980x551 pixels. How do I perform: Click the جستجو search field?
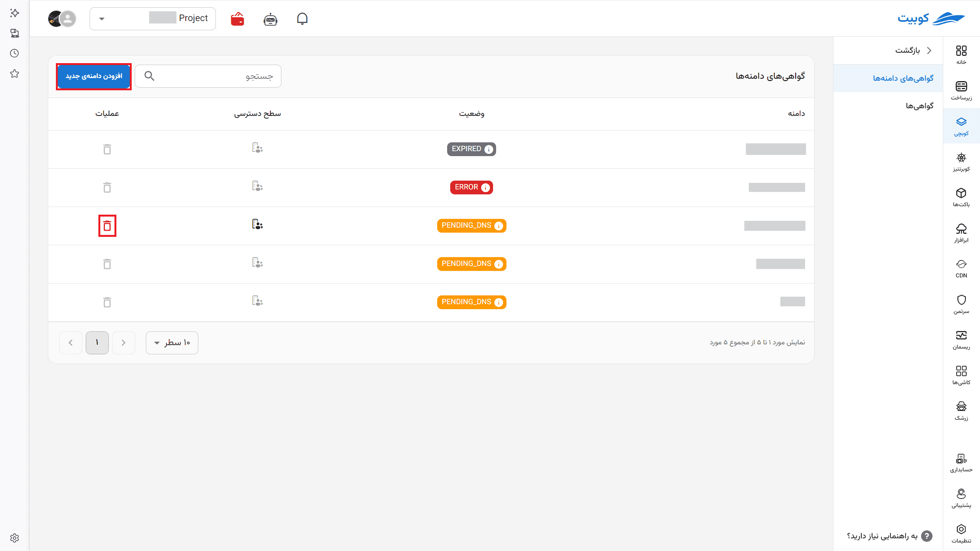[x=208, y=76]
